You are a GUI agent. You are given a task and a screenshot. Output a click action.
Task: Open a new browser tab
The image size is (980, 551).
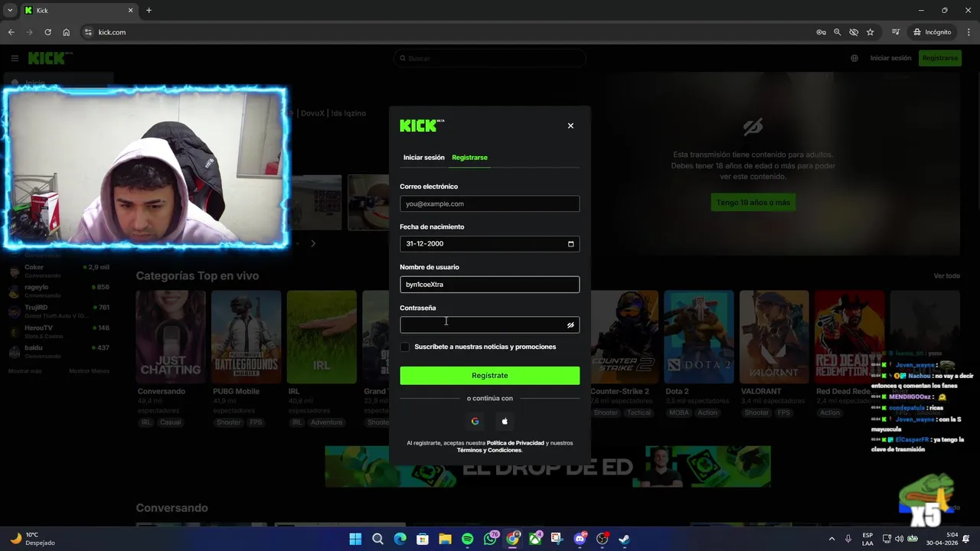click(x=149, y=11)
